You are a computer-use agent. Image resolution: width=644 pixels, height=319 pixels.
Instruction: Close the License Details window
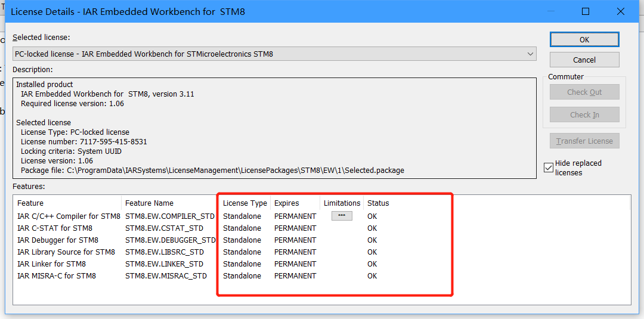621,11
